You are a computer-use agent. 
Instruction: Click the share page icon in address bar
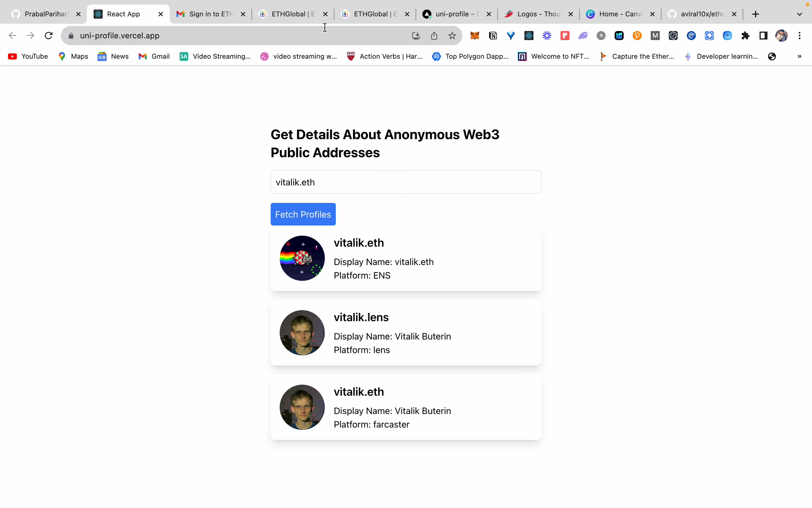click(x=434, y=36)
